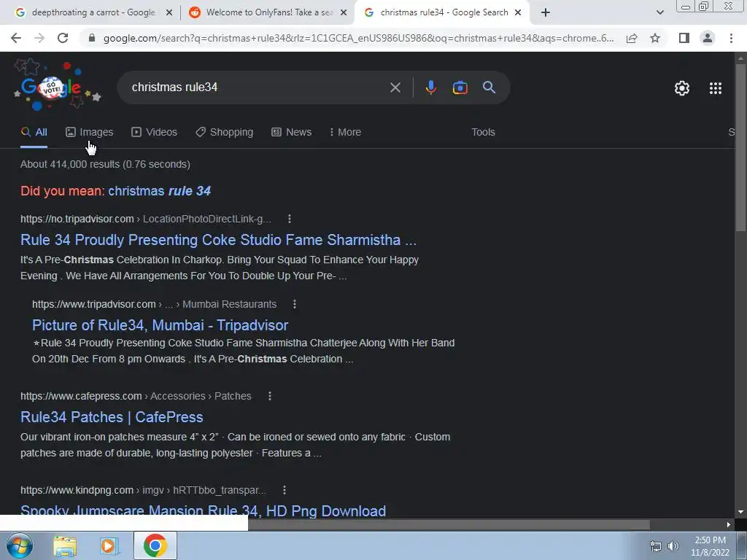Viewport: 747px width, 560px height.
Task: Share this page from address bar
Action: point(632,38)
